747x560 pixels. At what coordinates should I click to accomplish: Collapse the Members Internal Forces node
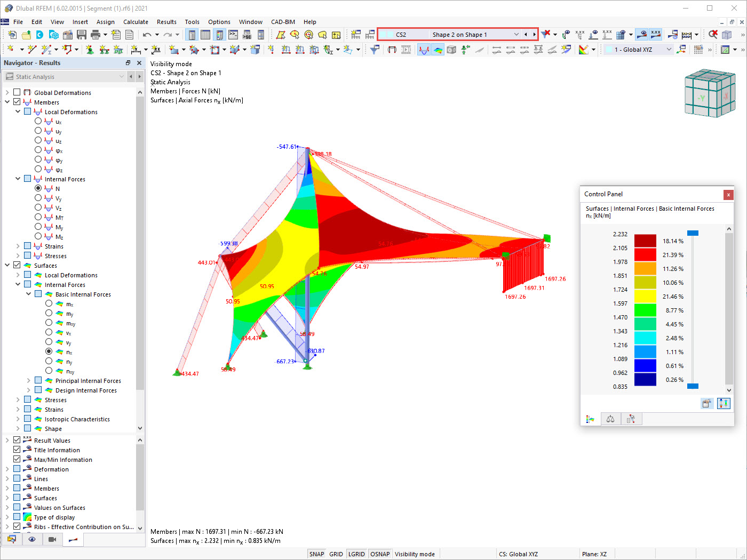point(18,179)
